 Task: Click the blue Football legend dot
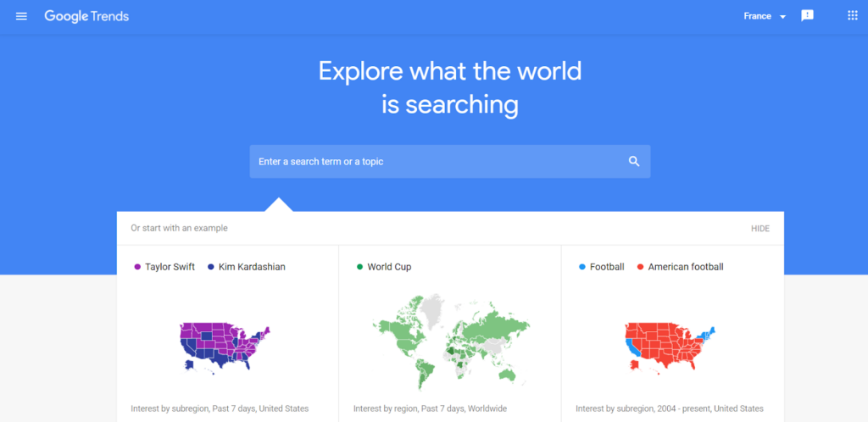coord(581,267)
